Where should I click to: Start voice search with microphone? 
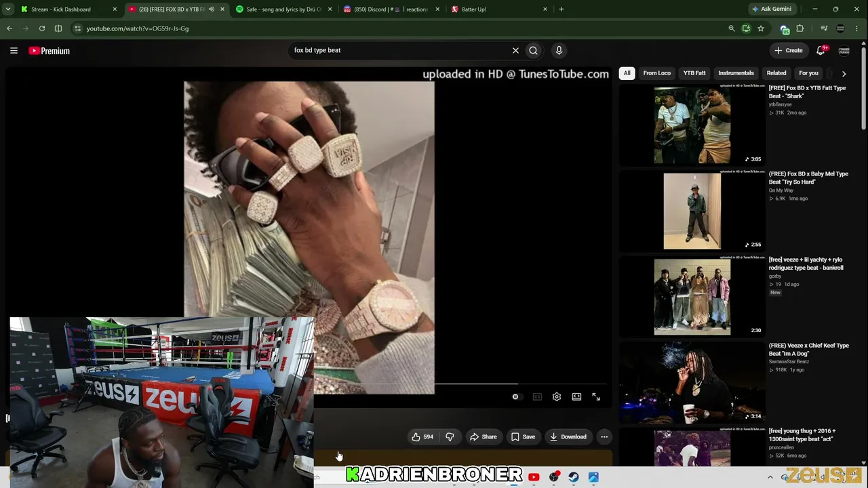[x=559, y=50]
